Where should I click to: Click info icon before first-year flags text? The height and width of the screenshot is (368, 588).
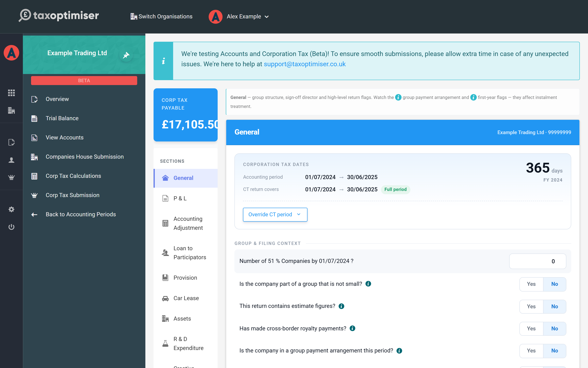pyautogui.click(x=473, y=97)
